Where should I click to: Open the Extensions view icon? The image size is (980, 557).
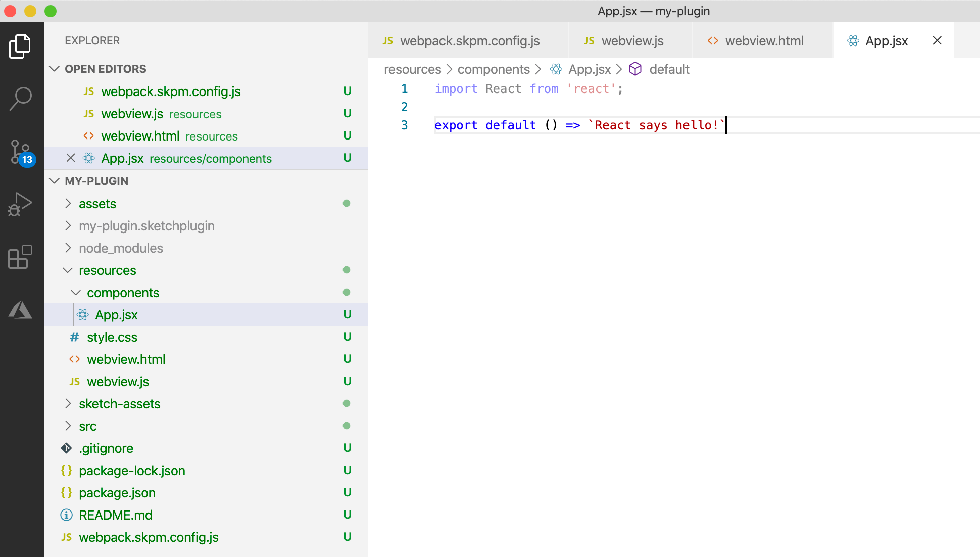[20, 257]
